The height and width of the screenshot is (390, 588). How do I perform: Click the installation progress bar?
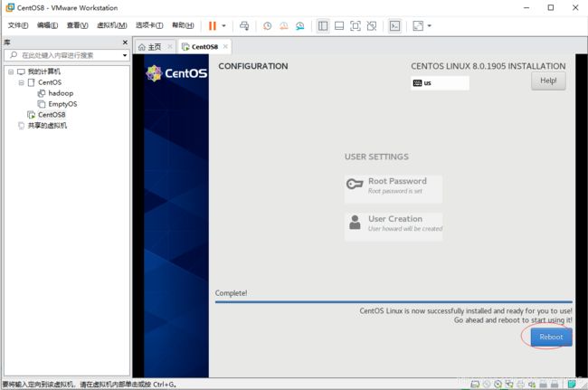[394, 302]
